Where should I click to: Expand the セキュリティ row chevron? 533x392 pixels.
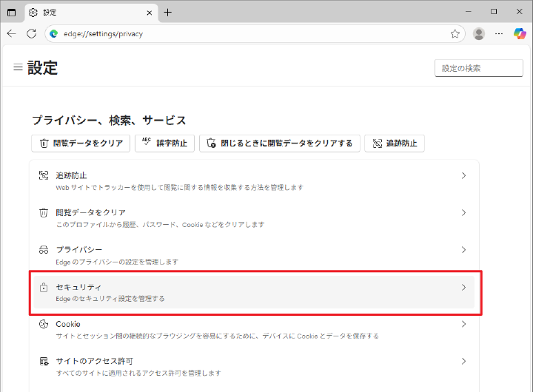[463, 287]
